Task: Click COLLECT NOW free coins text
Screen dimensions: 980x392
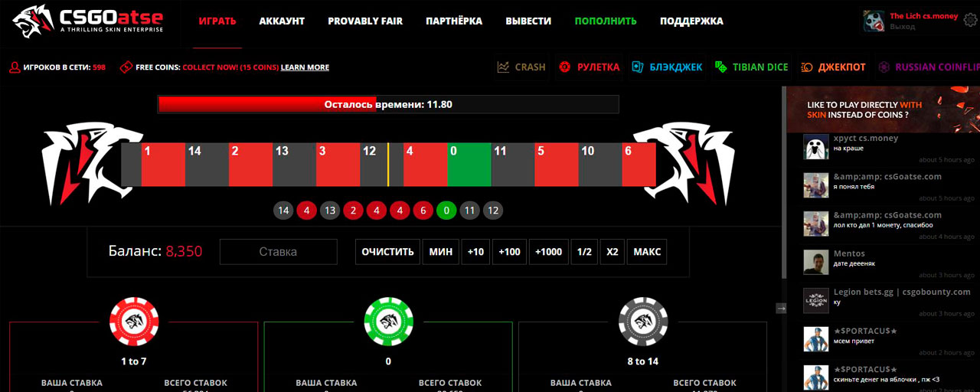Action: point(230,67)
